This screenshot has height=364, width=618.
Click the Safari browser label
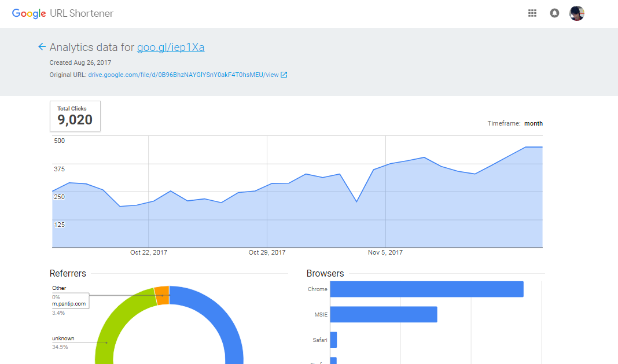(319, 340)
